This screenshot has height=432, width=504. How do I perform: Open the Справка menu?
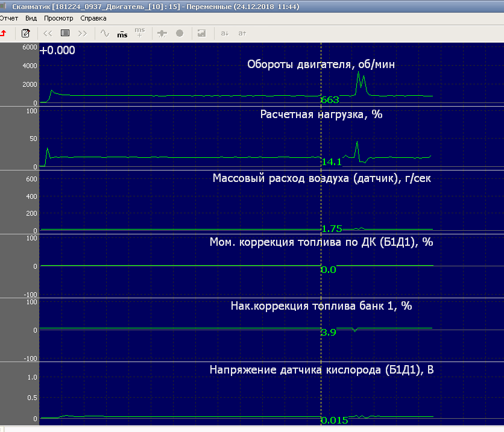click(93, 18)
